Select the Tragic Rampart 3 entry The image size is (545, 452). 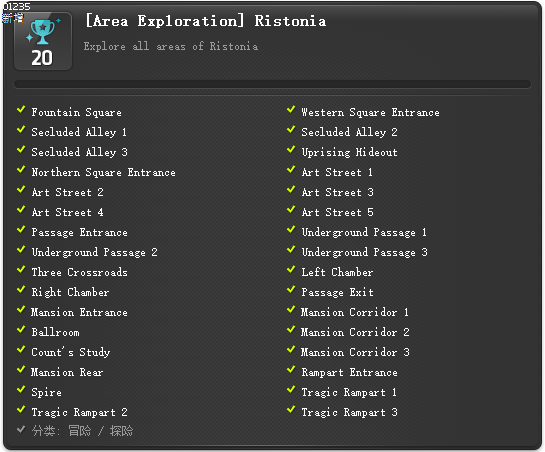[349, 412]
